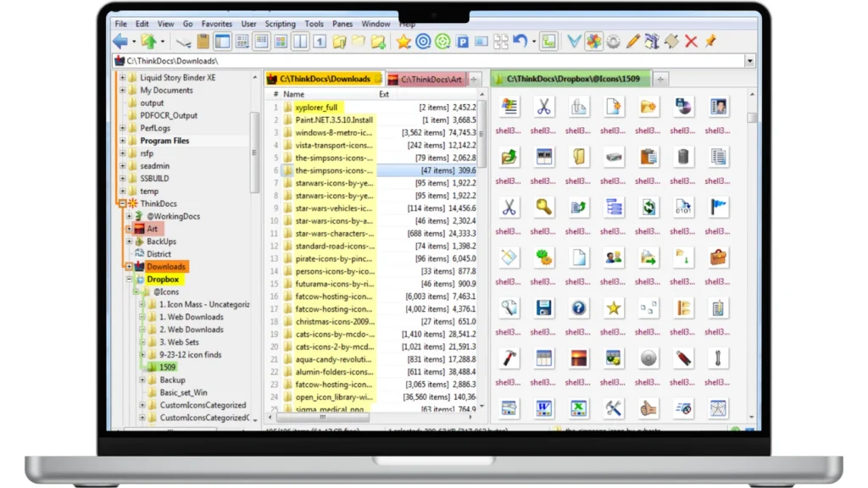The height and width of the screenshot is (488, 868).
Task: Click the file list horizontal scrollbar
Action: 320,417
